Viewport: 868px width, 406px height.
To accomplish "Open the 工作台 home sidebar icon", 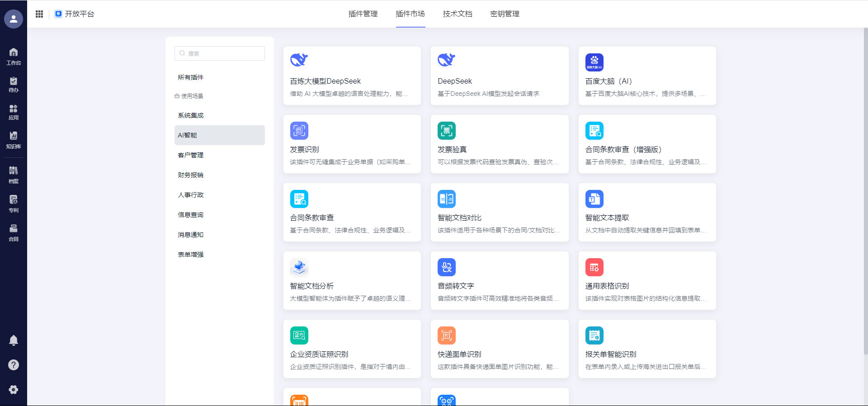I will [x=14, y=56].
